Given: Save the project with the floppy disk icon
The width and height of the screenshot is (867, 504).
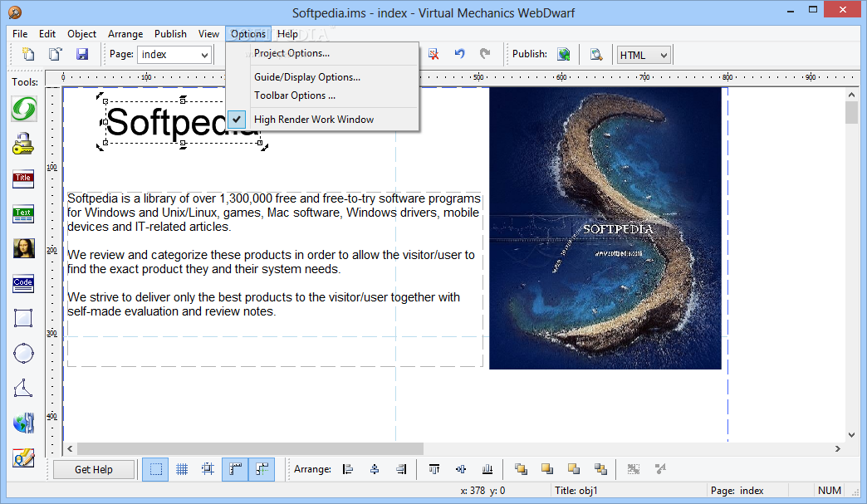Looking at the screenshot, I should (x=82, y=54).
